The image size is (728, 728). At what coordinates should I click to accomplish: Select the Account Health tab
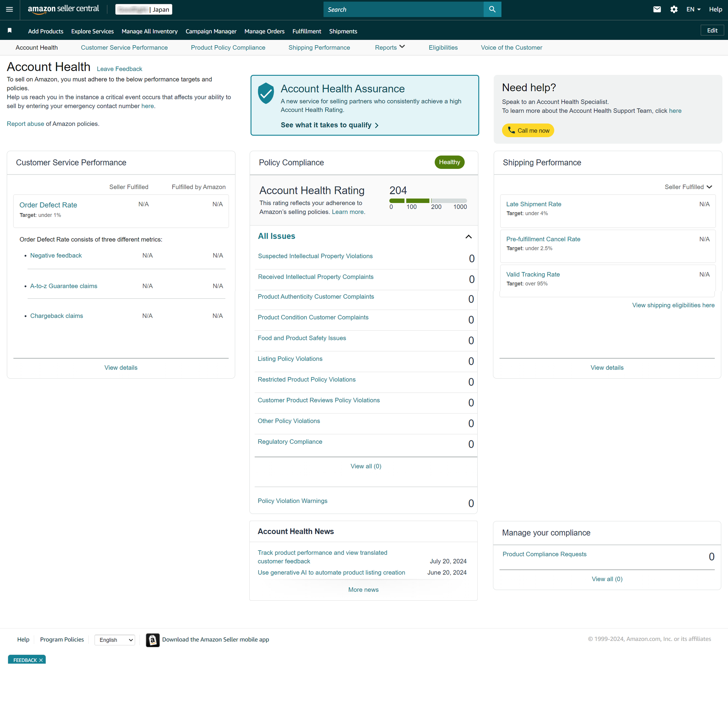click(37, 47)
